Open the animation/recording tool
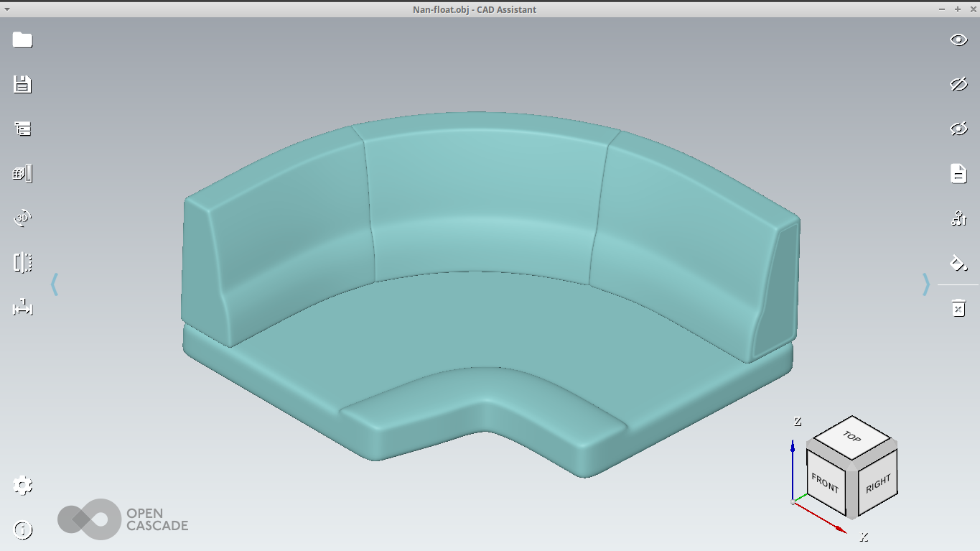This screenshot has width=980, height=551. click(22, 172)
